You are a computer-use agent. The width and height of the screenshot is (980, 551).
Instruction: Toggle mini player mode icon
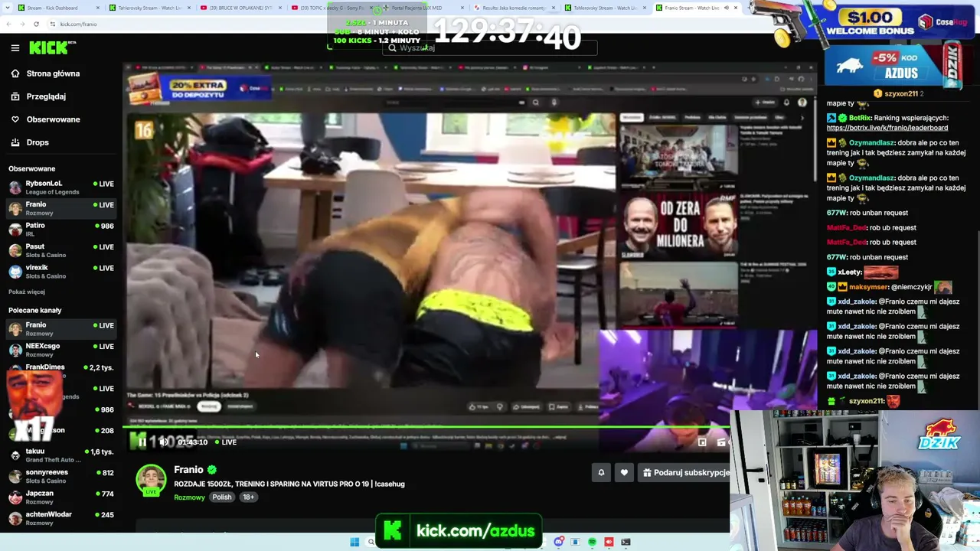tap(702, 442)
